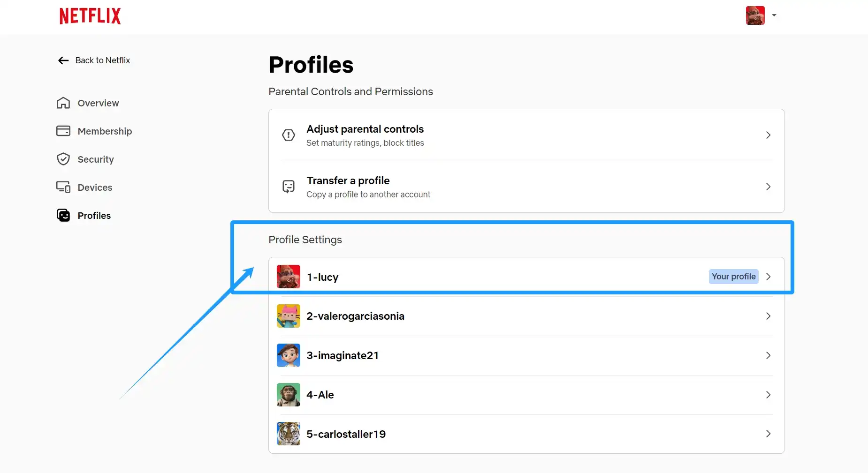The width and height of the screenshot is (868, 473).
Task: Expand Adjust parental controls chevron
Action: click(x=768, y=135)
